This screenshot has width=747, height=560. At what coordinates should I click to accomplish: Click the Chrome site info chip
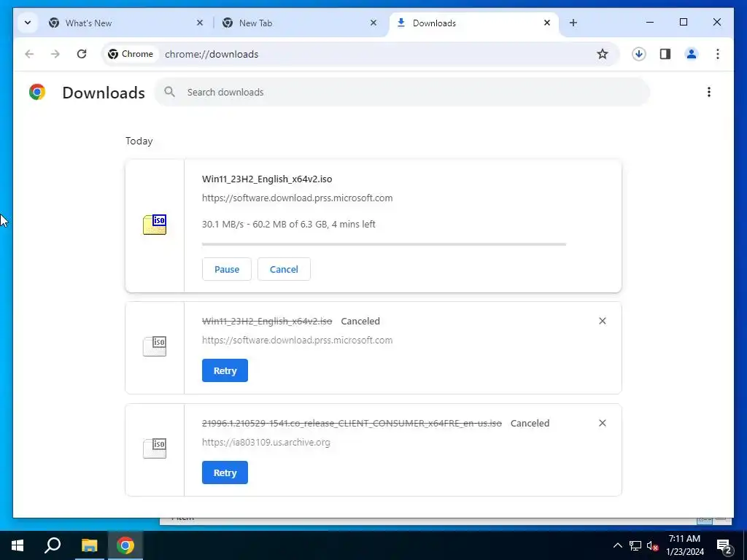[x=131, y=54]
